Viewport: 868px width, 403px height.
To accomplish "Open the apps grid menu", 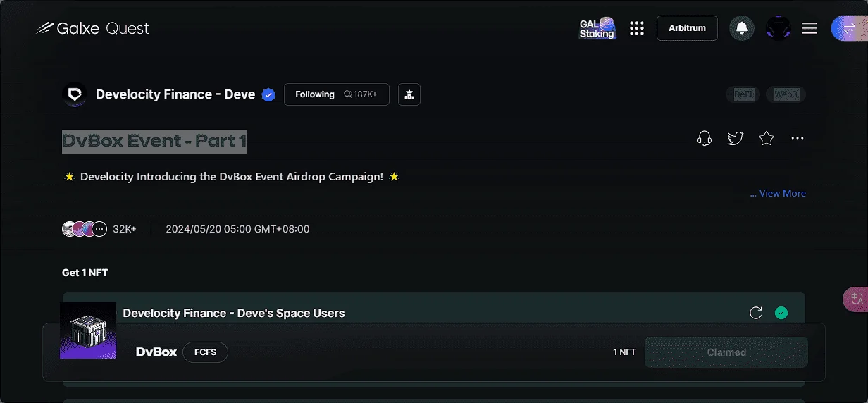I will coord(637,28).
